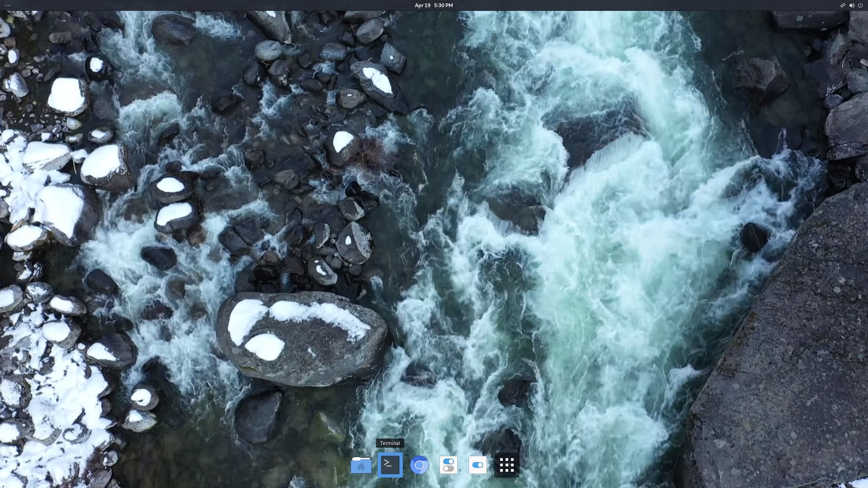
Task: Open the home folder file manager in dock
Action: tap(361, 465)
